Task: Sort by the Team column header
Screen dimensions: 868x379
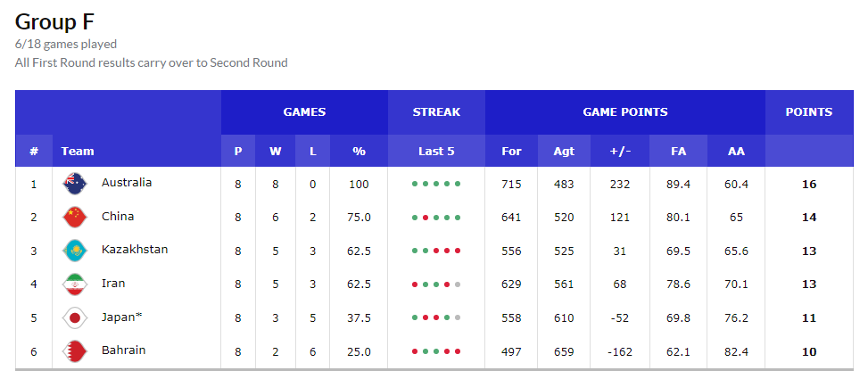Action: click(x=78, y=152)
